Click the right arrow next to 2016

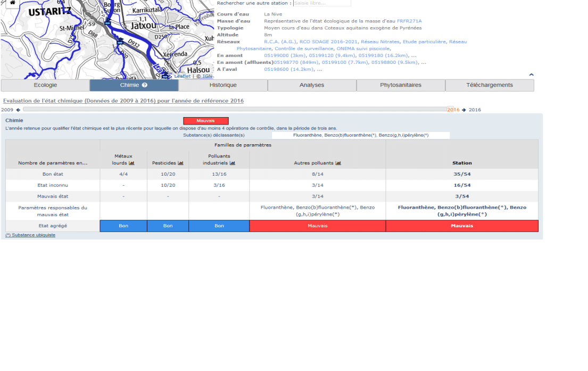point(463,110)
